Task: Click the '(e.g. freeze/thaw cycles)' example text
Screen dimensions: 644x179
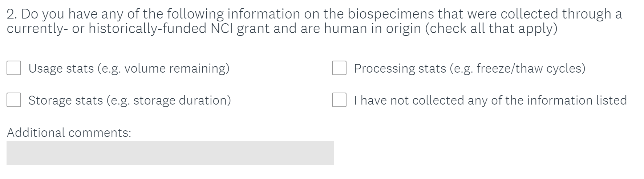Action: [x=517, y=68]
